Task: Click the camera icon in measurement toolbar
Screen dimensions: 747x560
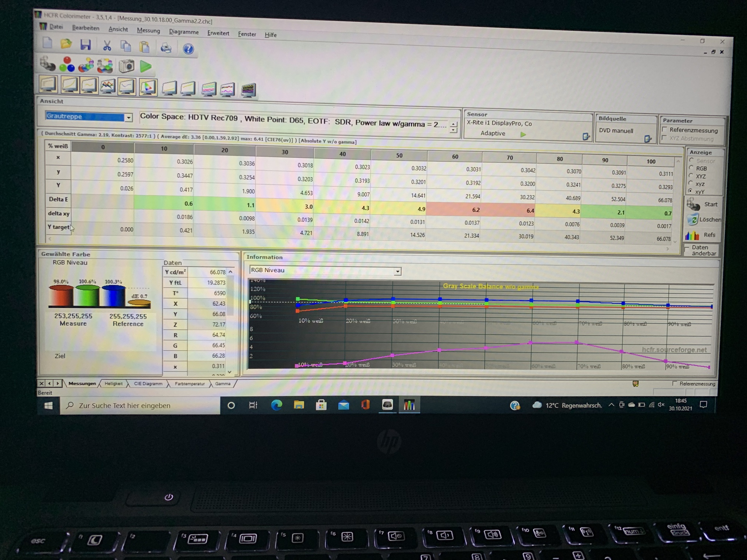Action: pyautogui.click(x=126, y=66)
